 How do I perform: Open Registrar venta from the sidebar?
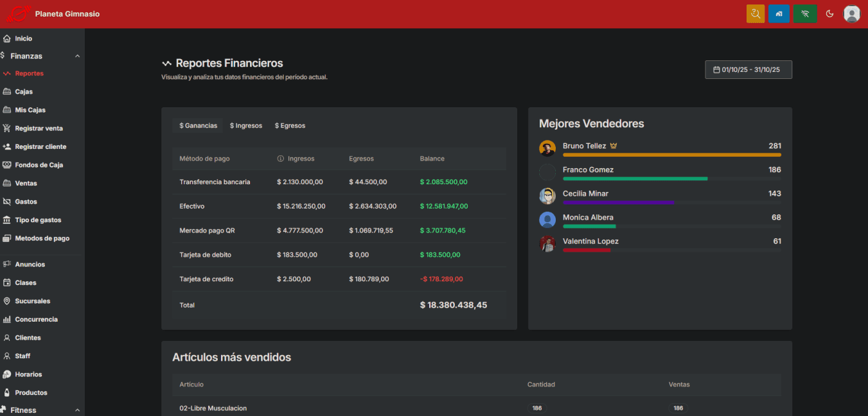[x=39, y=128]
